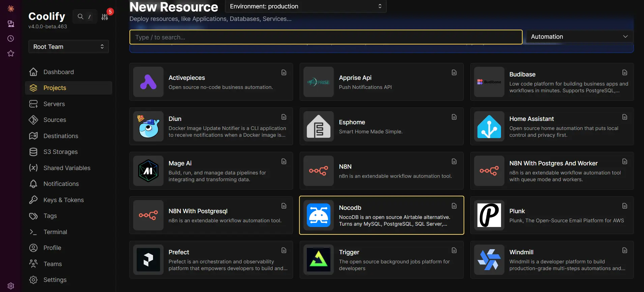Image resolution: width=644 pixels, height=292 pixels.
Task: Select the N8N With Postgresql resource
Action: pos(211,215)
